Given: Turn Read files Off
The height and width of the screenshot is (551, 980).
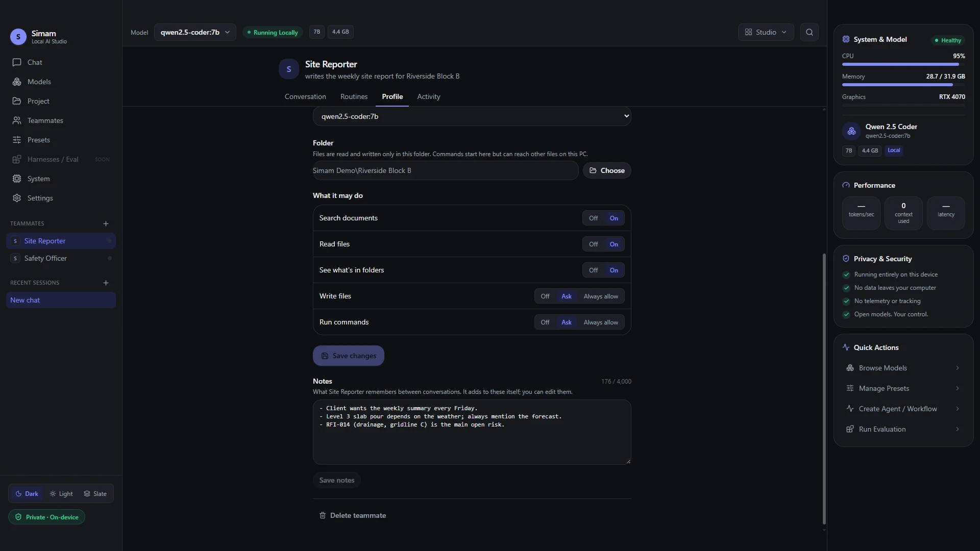Looking at the screenshot, I should (x=593, y=244).
